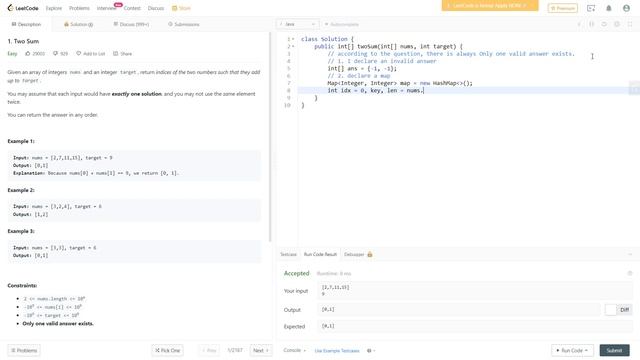Click the icon beside the Accepted result
640x360 pixels.
(630, 273)
